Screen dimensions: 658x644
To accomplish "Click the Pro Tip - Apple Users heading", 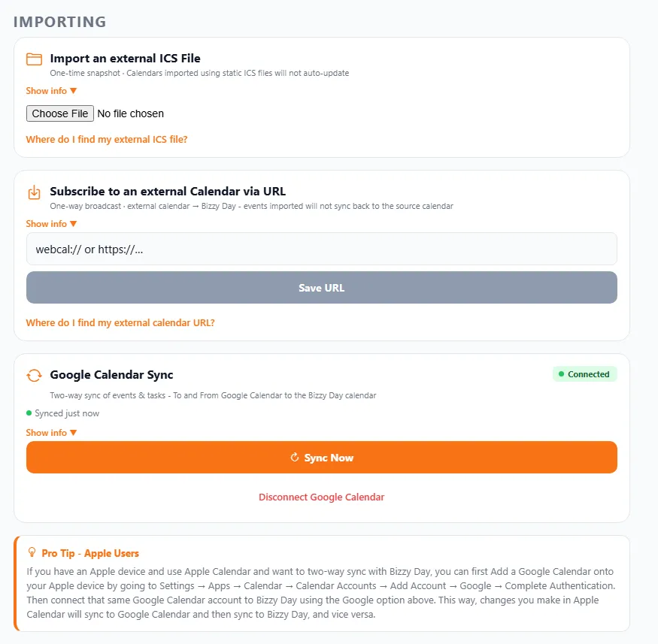I will (x=90, y=553).
